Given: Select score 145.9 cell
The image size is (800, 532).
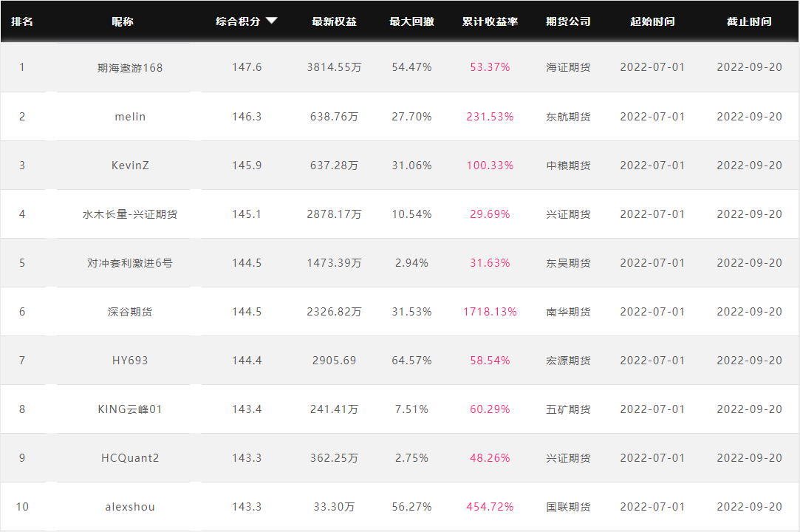Looking at the screenshot, I should pos(247,166).
